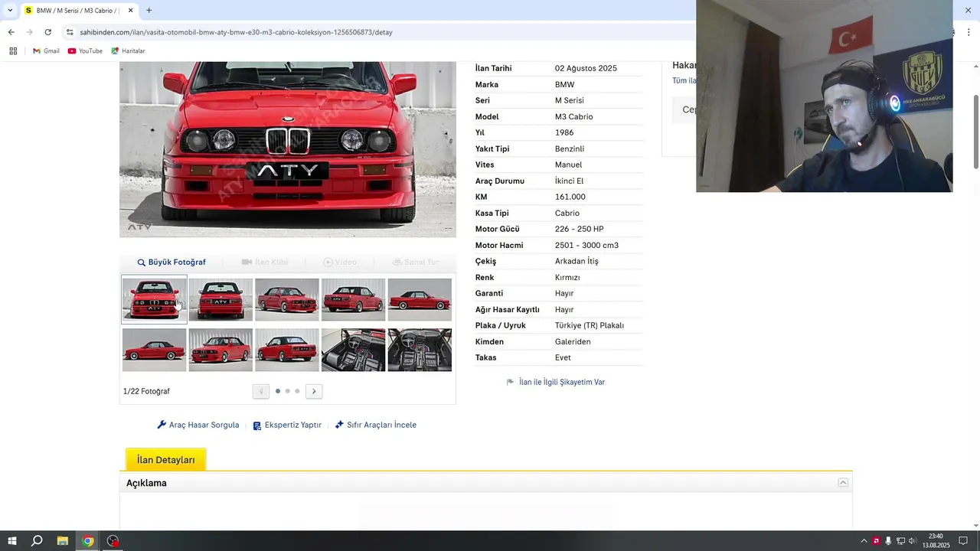This screenshot has height=551, width=980.
Task: Click the volume speaker tray icon
Action: (x=912, y=541)
